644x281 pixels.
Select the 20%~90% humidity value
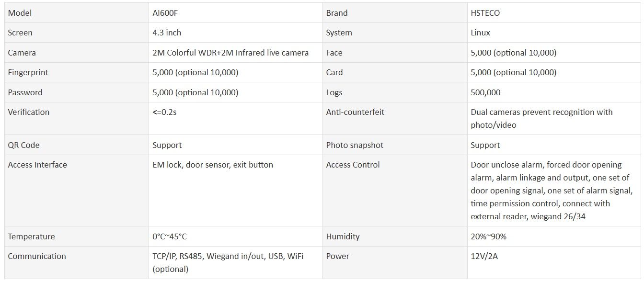488,236
